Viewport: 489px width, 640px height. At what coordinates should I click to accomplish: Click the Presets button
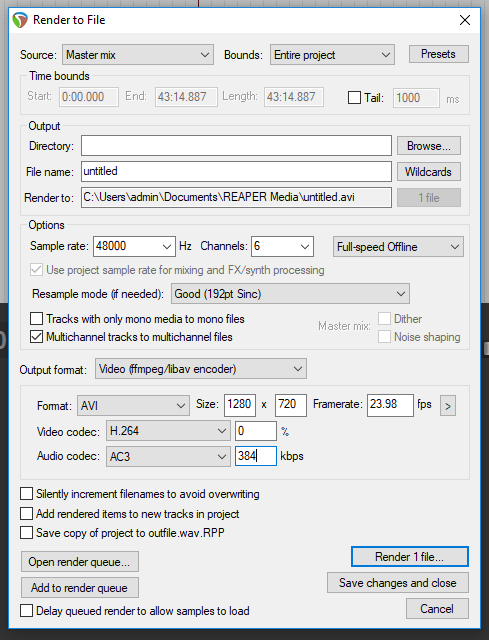(x=438, y=54)
